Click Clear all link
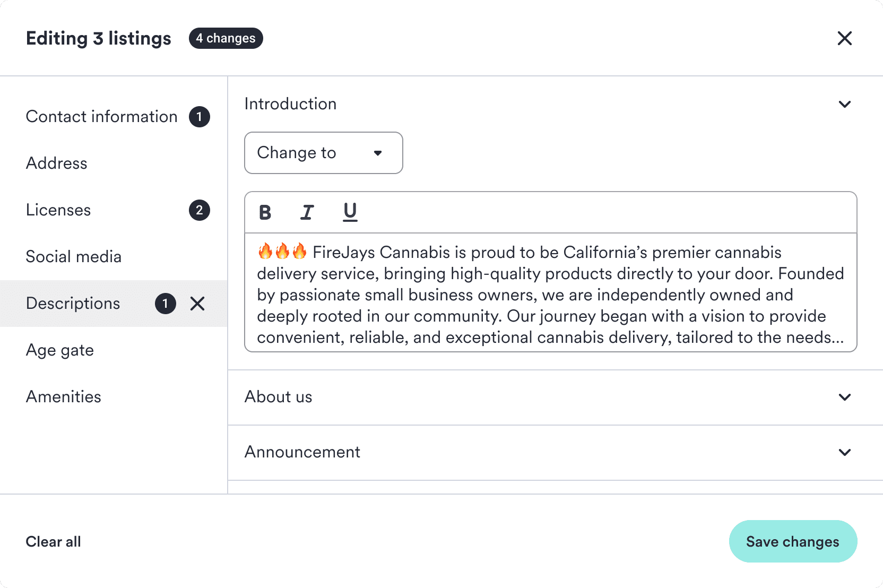 [54, 542]
